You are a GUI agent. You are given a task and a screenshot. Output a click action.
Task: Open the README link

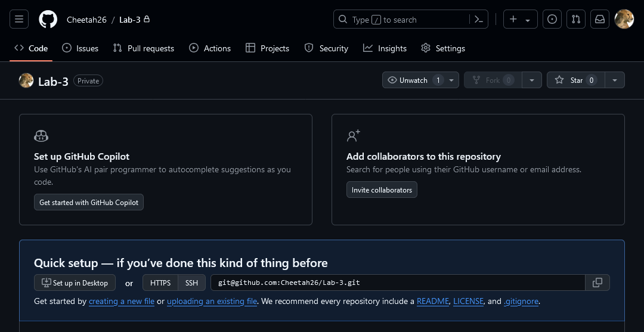(433, 301)
